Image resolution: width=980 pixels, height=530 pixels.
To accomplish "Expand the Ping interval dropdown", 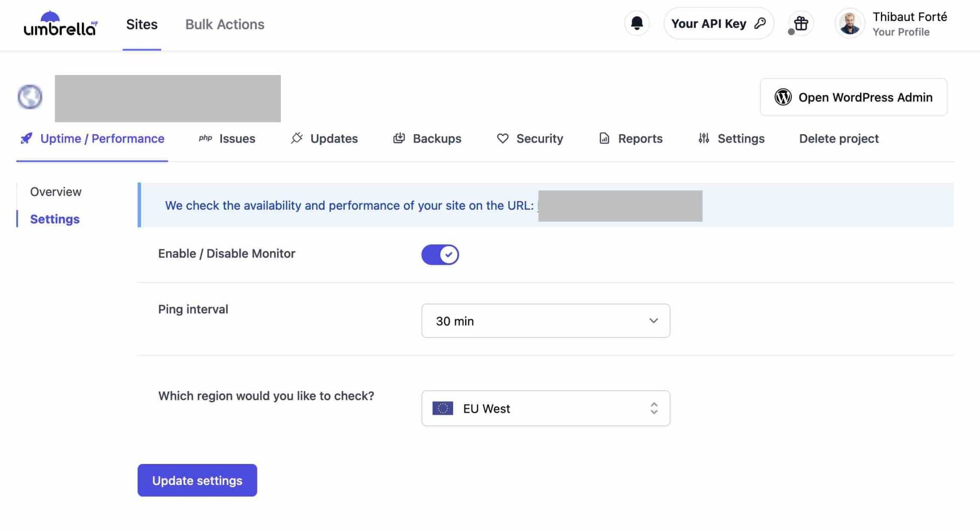I will pos(545,321).
